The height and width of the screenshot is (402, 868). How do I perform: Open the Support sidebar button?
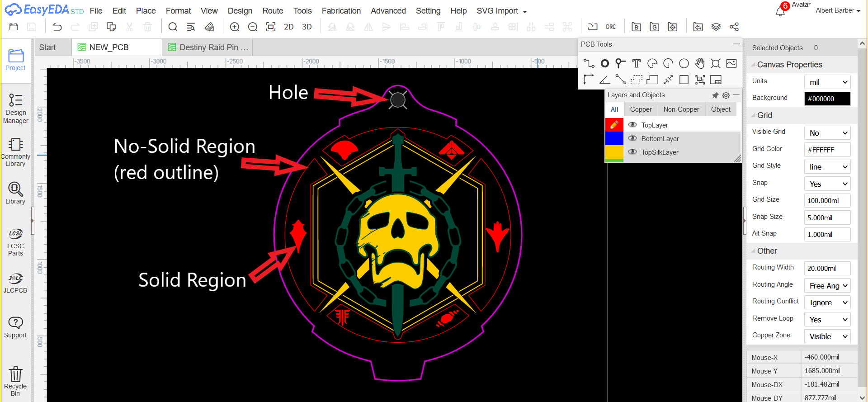click(x=15, y=327)
